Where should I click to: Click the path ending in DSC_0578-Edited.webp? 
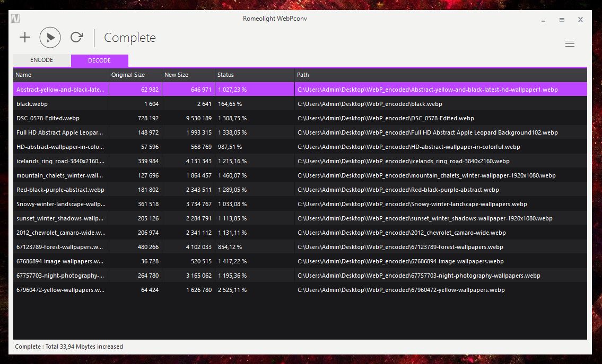pyautogui.click(x=386, y=118)
